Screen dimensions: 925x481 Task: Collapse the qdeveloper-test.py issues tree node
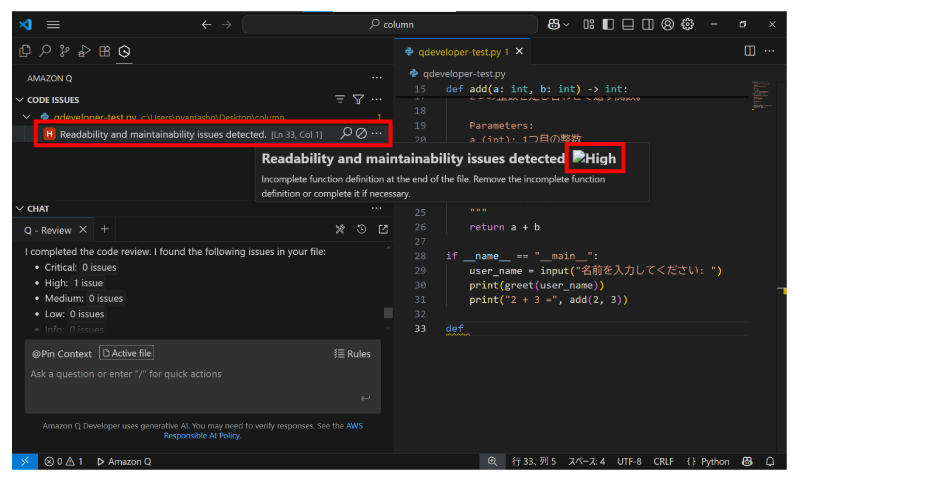27,117
